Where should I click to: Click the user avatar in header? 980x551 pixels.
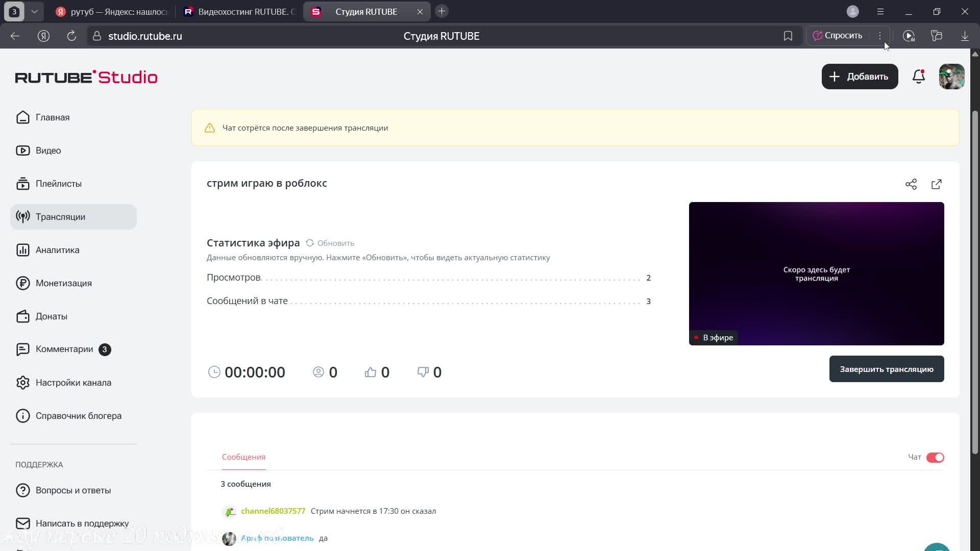(x=951, y=77)
